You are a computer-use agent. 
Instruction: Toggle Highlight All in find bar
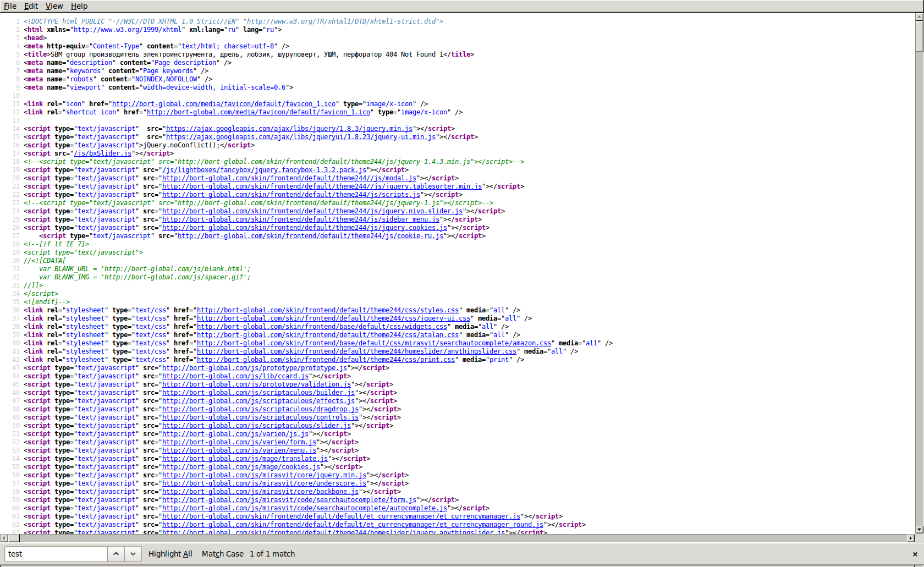tap(170, 554)
